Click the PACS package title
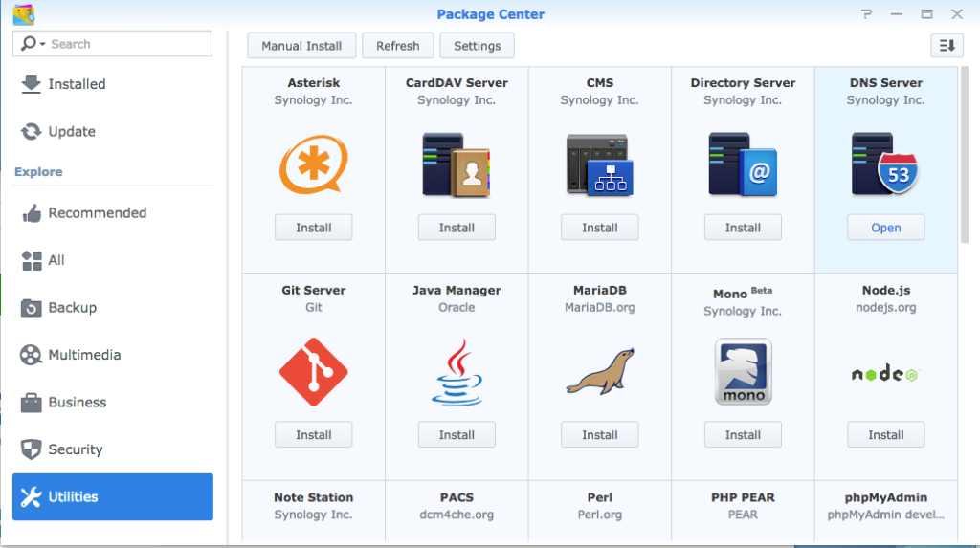 coord(457,497)
